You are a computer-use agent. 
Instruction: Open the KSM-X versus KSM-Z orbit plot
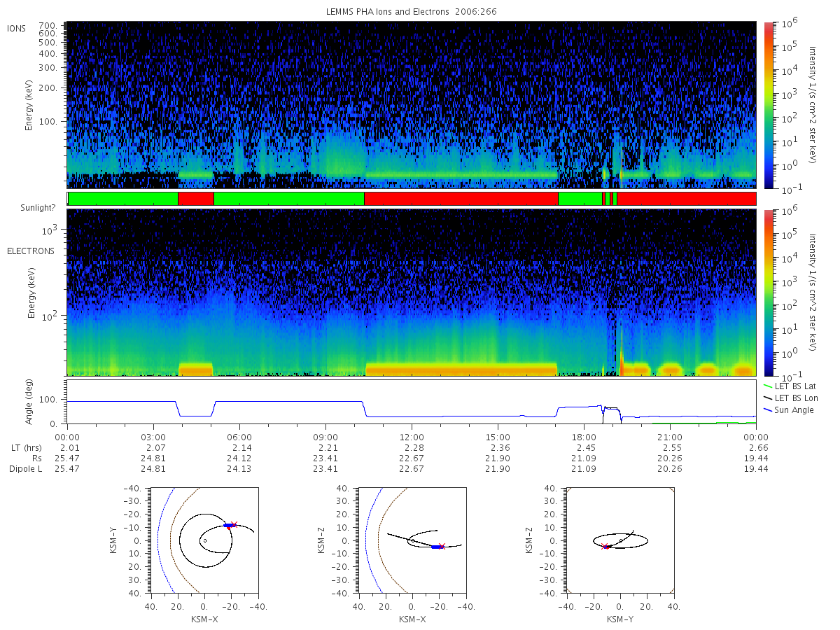pyautogui.click(x=412, y=540)
